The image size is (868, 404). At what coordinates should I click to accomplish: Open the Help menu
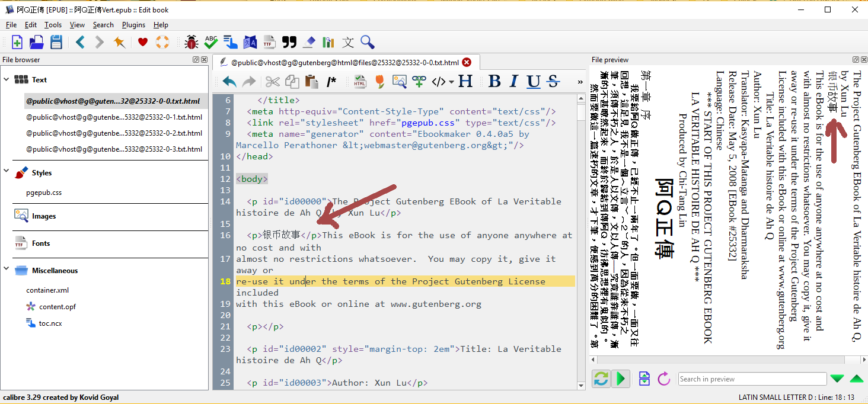tap(161, 25)
